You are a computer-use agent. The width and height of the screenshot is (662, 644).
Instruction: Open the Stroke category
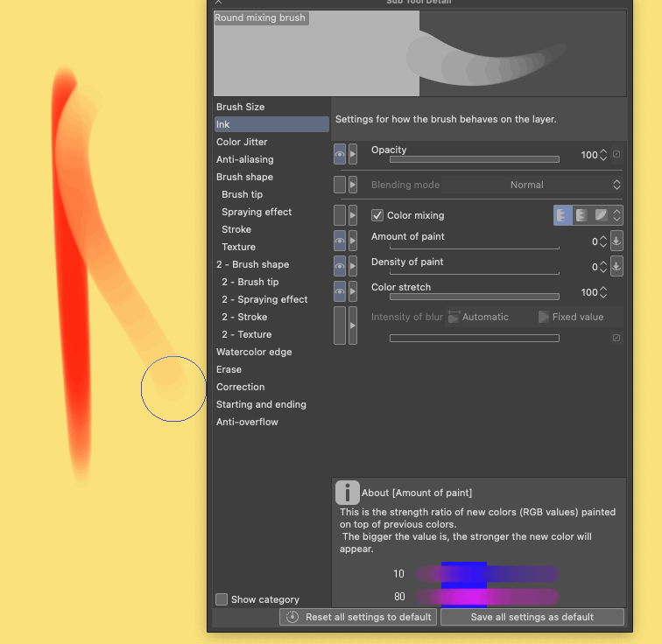pyautogui.click(x=271, y=229)
